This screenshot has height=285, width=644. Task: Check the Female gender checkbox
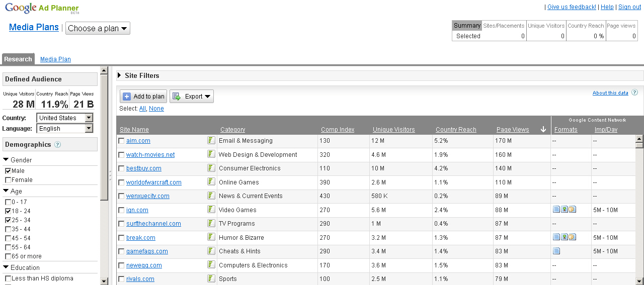point(8,180)
